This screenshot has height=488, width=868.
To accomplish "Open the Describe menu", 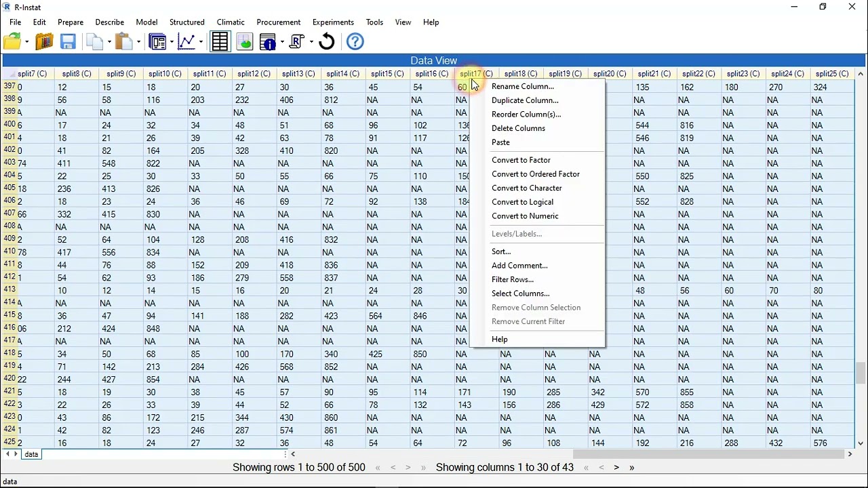I will [109, 22].
